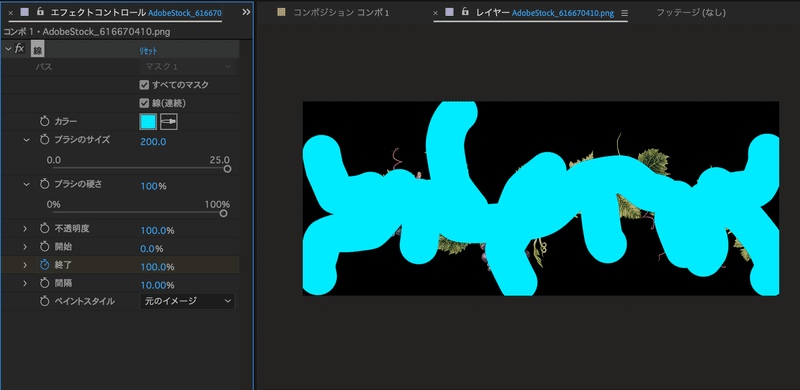Toggle the fx switch for 線 effect
Image resolution: width=800 pixels, height=390 pixels.
point(19,48)
